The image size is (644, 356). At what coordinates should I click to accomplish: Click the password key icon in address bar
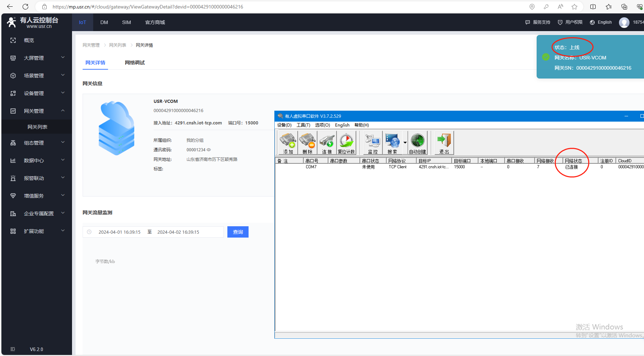coord(546,7)
